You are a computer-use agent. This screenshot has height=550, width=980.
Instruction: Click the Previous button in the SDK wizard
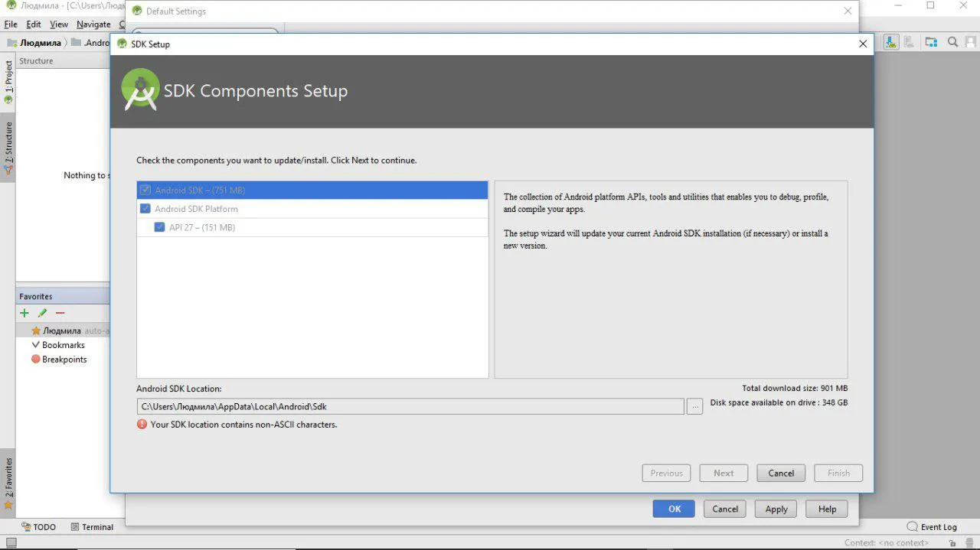pyautogui.click(x=666, y=473)
